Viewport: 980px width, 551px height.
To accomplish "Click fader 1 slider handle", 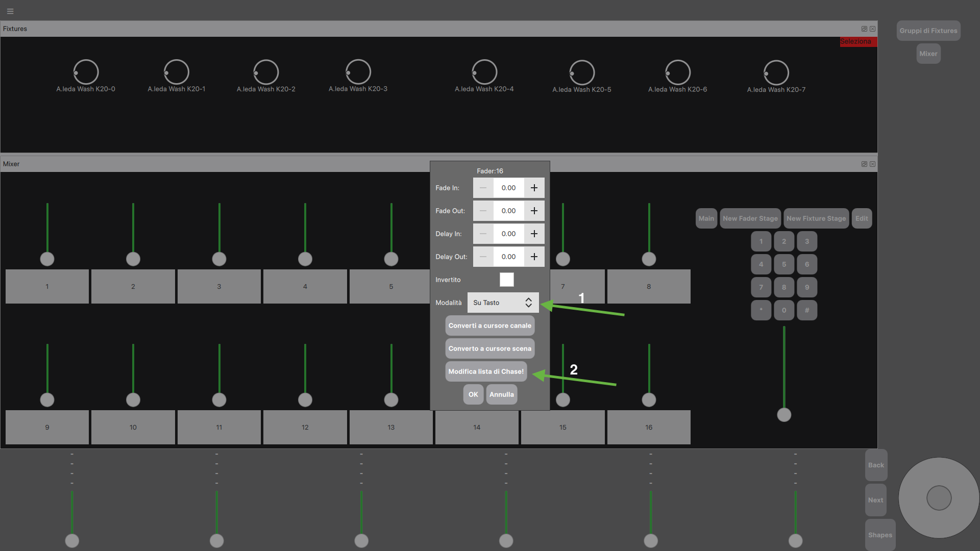I will point(47,259).
